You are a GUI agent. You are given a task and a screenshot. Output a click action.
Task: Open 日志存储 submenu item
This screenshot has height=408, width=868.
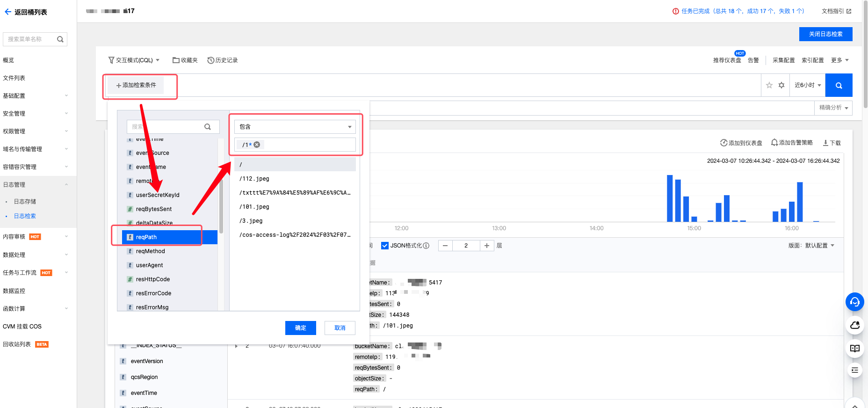point(25,202)
